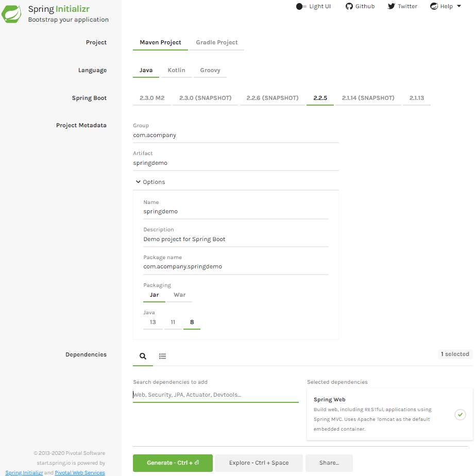Click the Share... button
Image resolution: width=475 pixels, height=476 pixels.
tap(329, 463)
